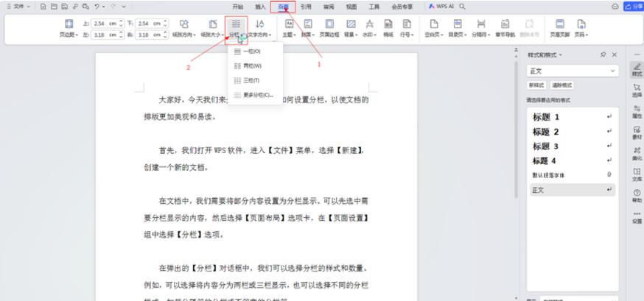Switch to the 视图 tab

click(x=351, y=7)
